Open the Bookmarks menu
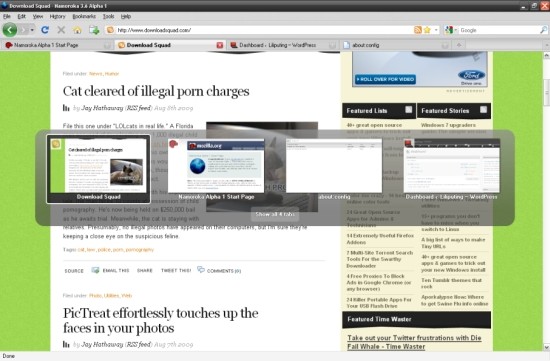The width and height of the screenshot is (550, 361). pyautogui.click(x=84, y=16)
